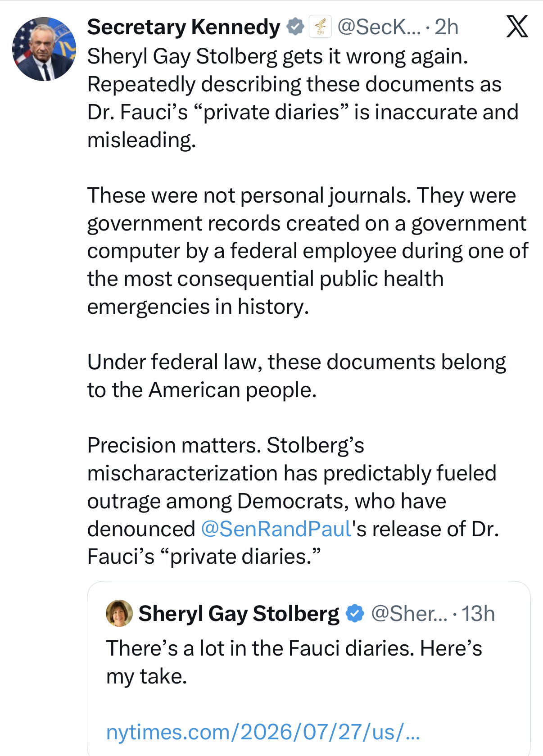Image resolution: width=543 pixels, height=756 pixels.
Task: Click the @SecK... handle
Action: tap(379, 27)
